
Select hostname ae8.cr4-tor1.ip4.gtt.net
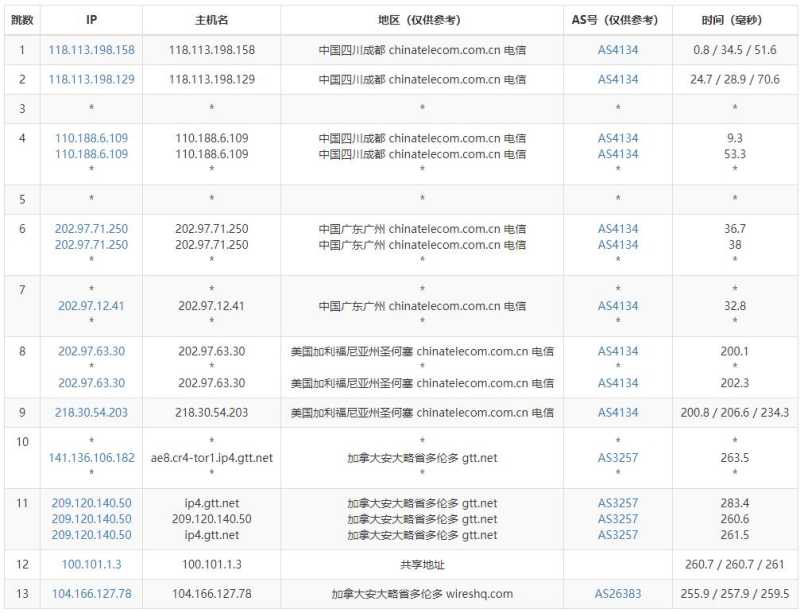click(212, 458)
